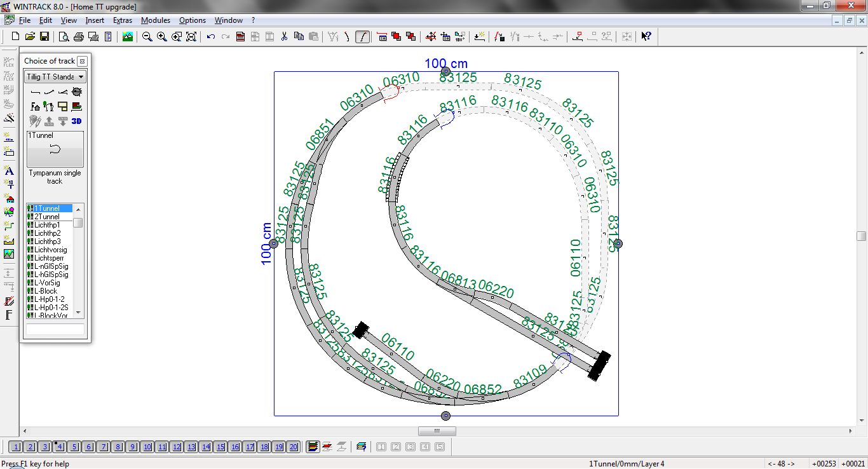
Task: Open the Modules menu
Action: pos(156,20)
